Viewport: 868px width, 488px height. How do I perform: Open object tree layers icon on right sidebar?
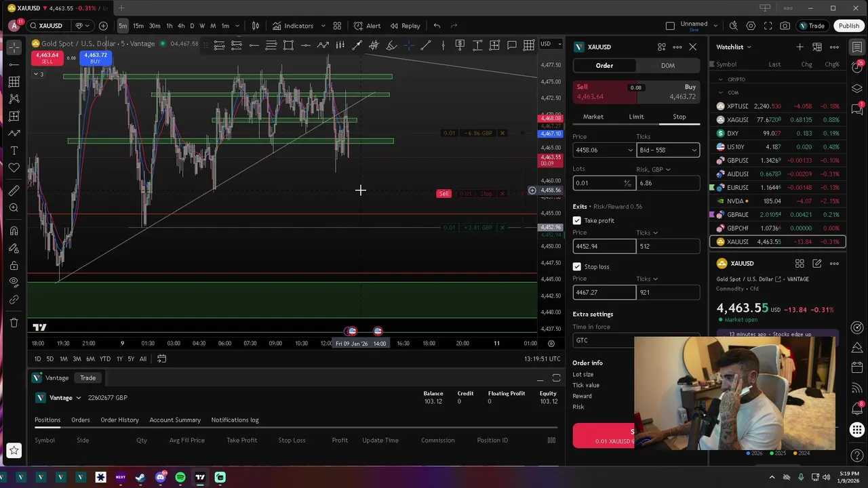coord(857,89)
